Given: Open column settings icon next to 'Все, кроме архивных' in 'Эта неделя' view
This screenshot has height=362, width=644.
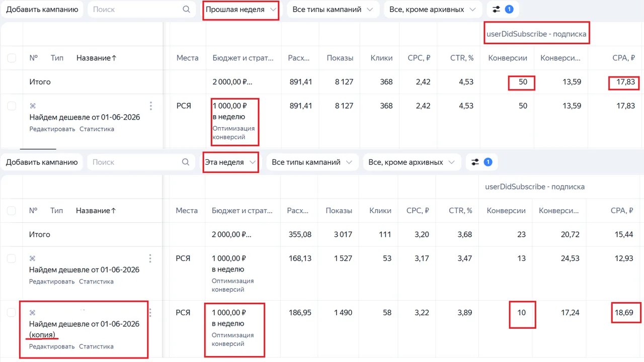Looking at the screenshot, I should tap(475, 162).
